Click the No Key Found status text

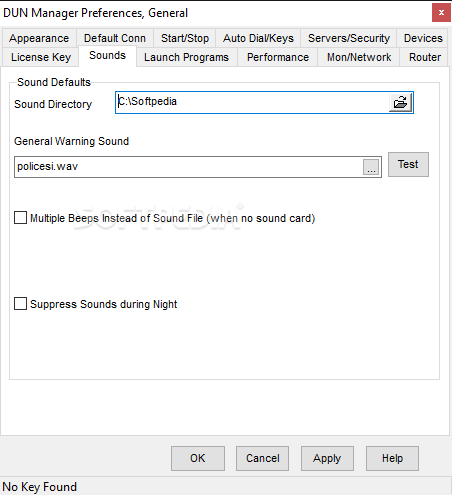tap(40, 487)
